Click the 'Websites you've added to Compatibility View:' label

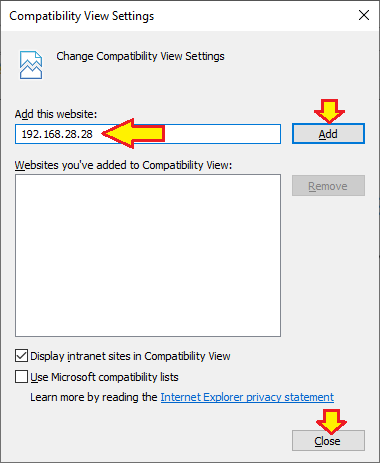pos(123,165)
